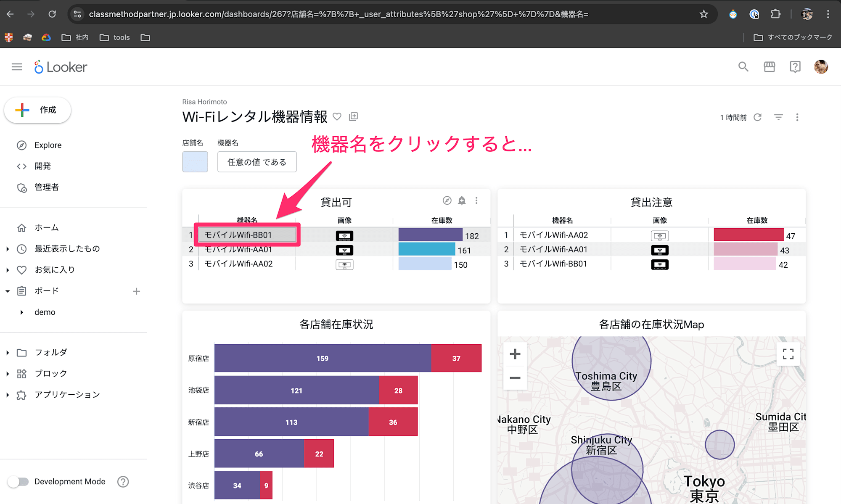
Task: Explore from here icon on 貸出可 tile
Action: 447,201
